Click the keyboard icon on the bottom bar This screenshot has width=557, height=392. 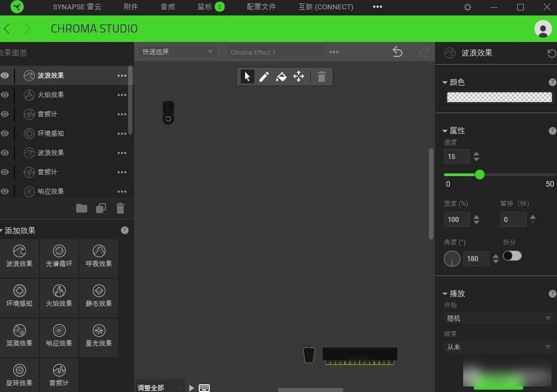204,388
